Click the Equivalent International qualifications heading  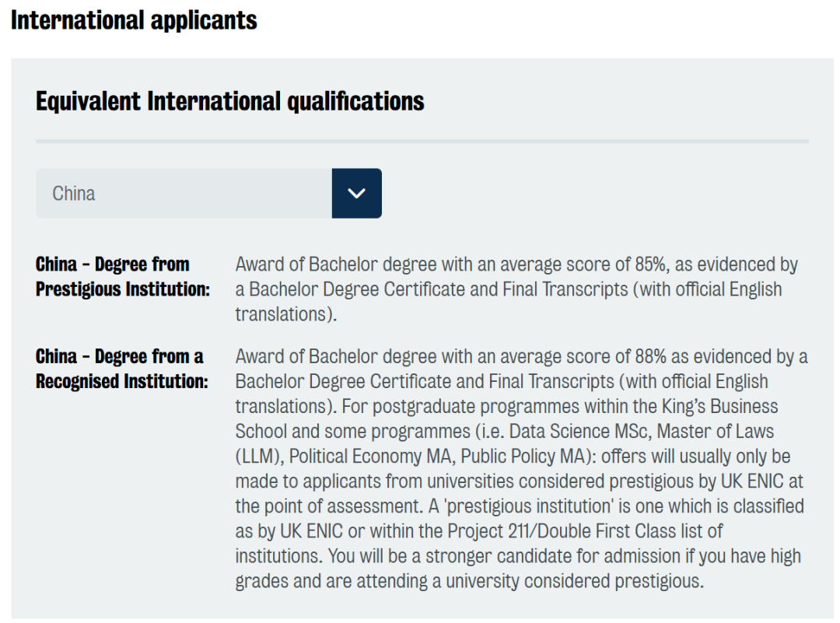click(229, 101)
